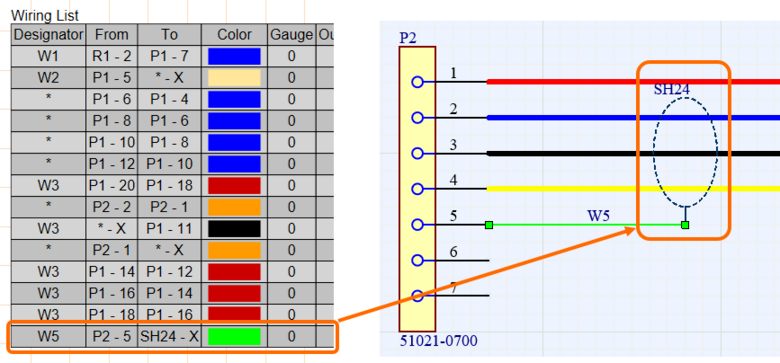
Task: Click black color swatch for P1 - 11
Action: pyautogui.click(x=234, y=229)
